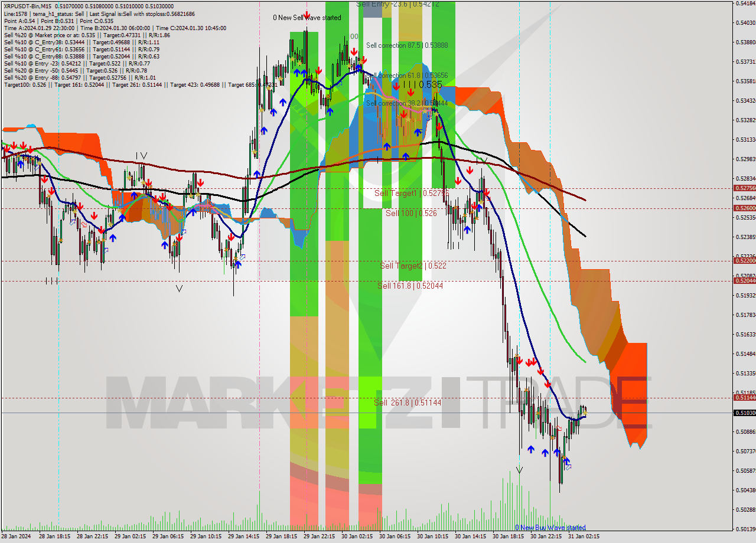The height and width of the screenshot is (543, 756).
Task: Click the '29 Jan 14:15' time label
Action: point(243,537)
